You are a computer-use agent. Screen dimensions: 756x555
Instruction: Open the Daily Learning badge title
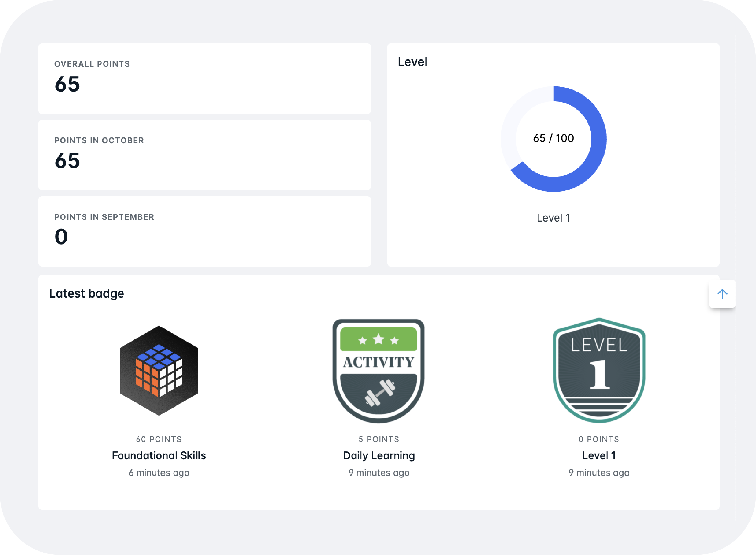[379, 455]
